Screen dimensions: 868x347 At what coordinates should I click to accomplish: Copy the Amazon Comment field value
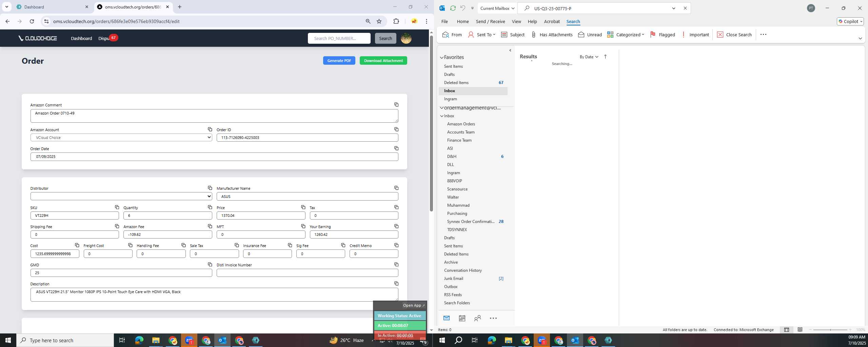396,105
